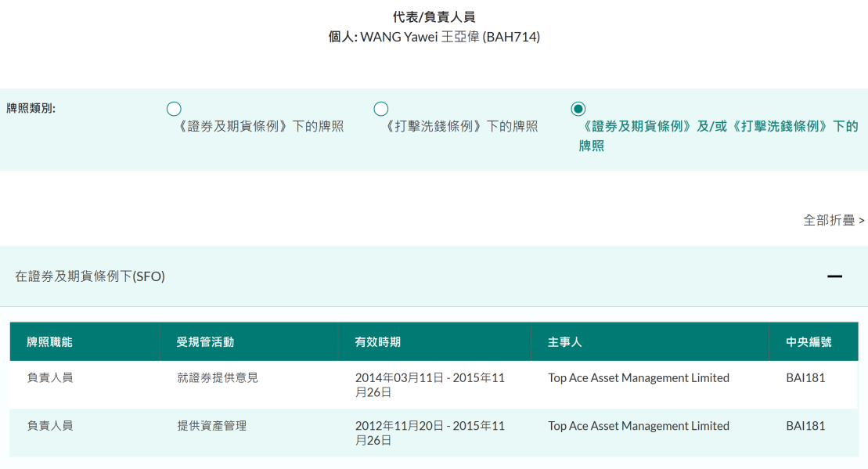
Task: Click 負責人員 in the 就證券提供意見 row
Action: tap(50, 377)
